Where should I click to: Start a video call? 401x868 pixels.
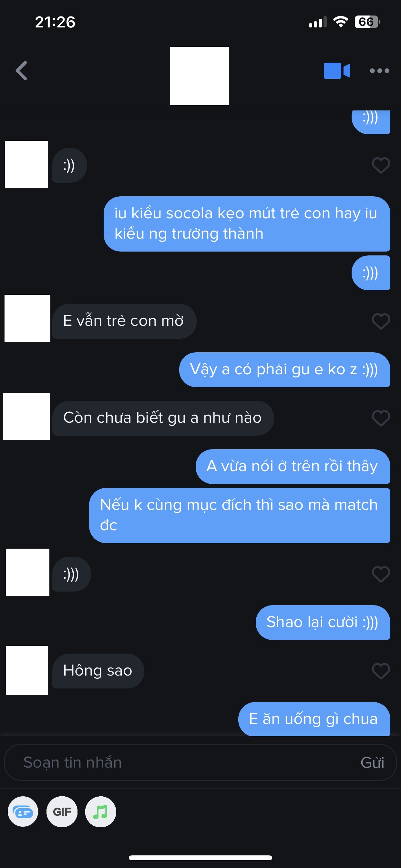coord(337,71)
